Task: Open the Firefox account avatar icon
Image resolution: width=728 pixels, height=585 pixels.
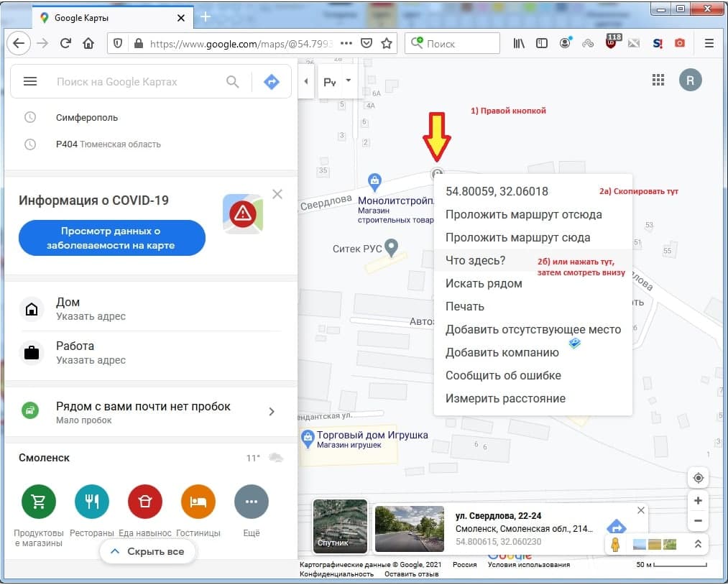Action: pyautogui.click(x=565, y=43)
